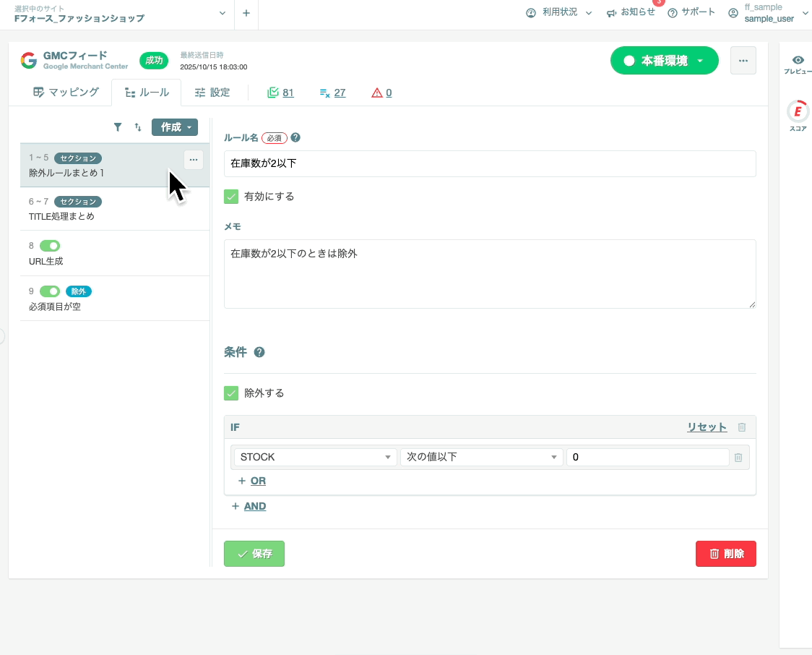Screen dimensions: 812x655
Task: Switch off rule 8 URL生成 toggle
Action: pyautogui.click(x=50, y=246)
